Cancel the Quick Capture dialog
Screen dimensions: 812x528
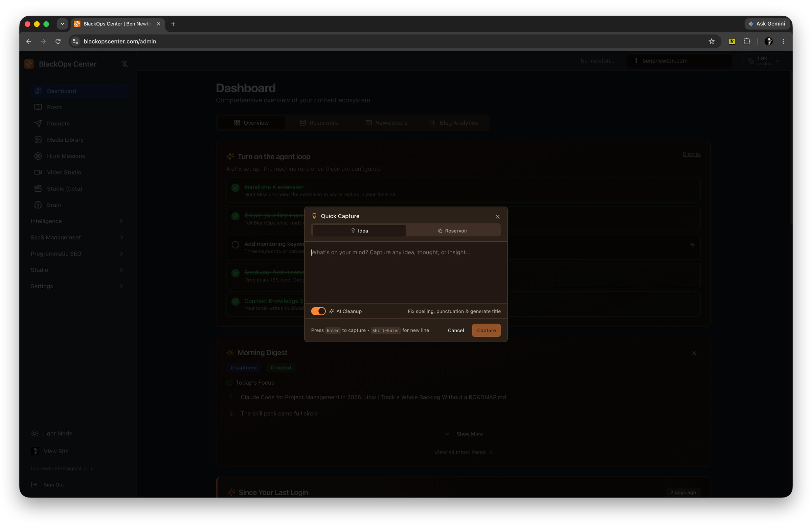pyautogui.click(x=456, y=330)
